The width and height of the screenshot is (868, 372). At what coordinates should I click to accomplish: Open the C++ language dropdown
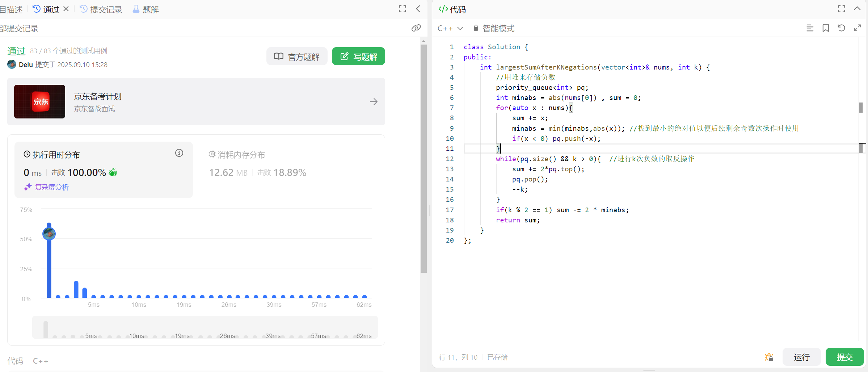tap(450, 28)
